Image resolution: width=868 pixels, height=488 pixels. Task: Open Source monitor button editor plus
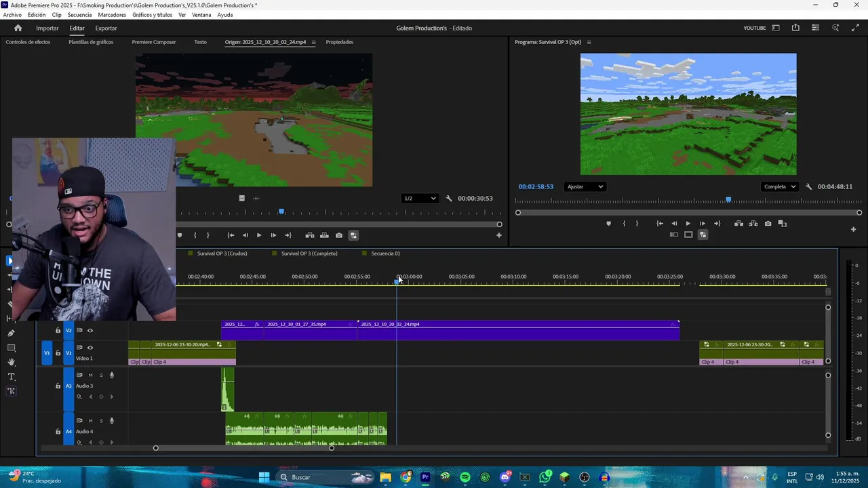coord(499,235)
